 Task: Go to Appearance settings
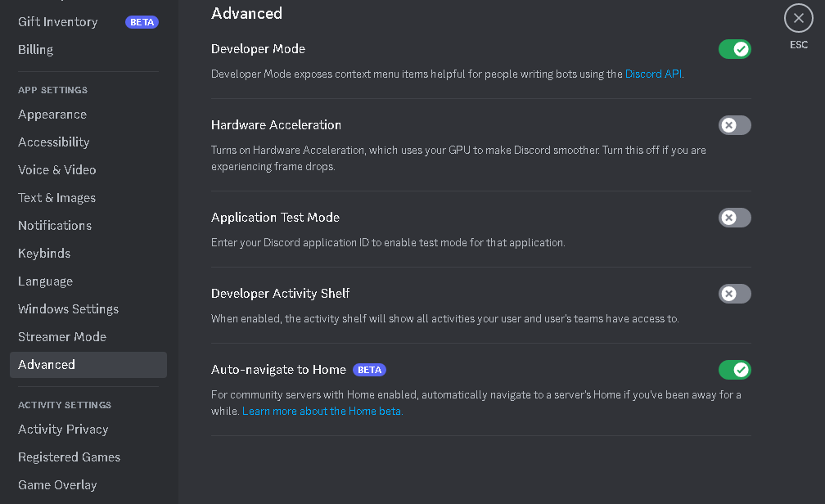coord(52,115)
